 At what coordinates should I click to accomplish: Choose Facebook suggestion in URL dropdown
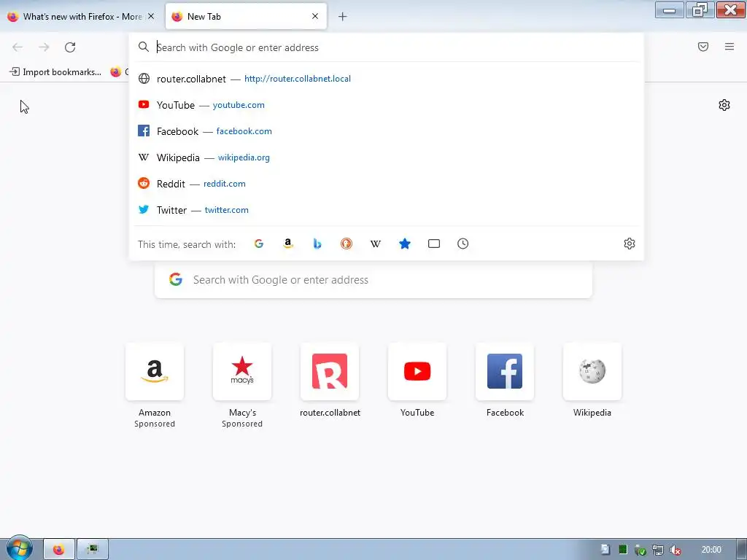point(387,131)
